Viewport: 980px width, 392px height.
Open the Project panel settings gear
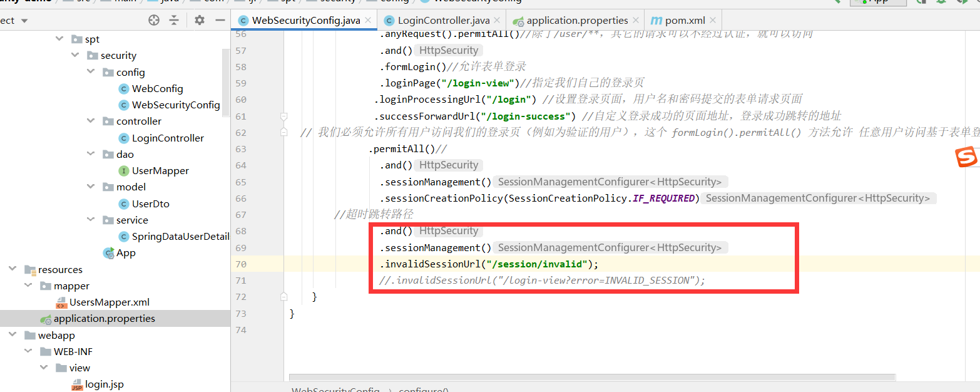click(198, 19)
